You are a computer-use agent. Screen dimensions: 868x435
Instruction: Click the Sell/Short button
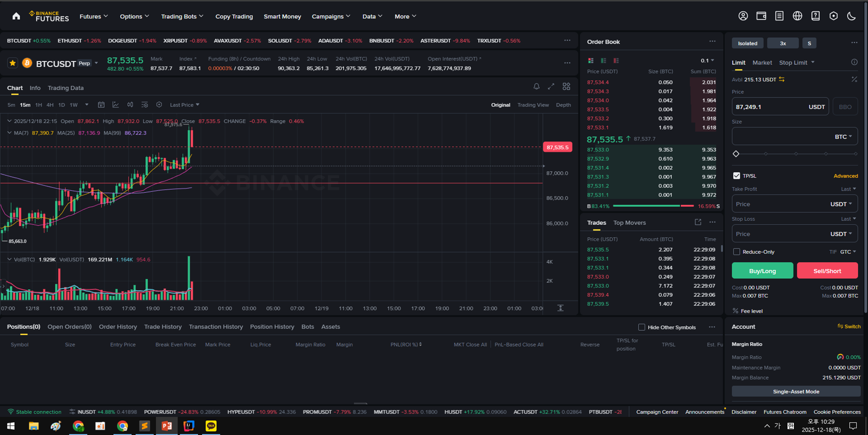(x=827, y=271)
